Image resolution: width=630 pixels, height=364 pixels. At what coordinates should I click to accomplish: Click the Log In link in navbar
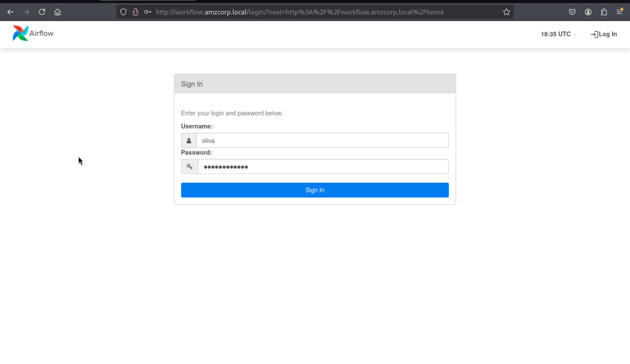[x=604, y=34]
